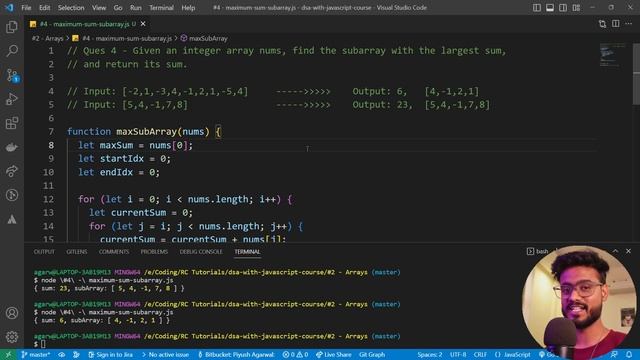Open the GitLens activity bar icon

click(x=12, y=195)
